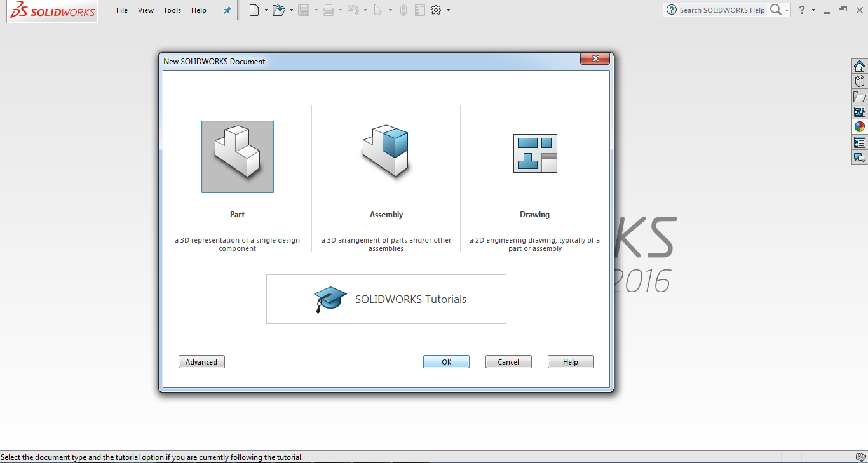
Task: Expand the New document dropdown arrow
Action: coord(266,10)
